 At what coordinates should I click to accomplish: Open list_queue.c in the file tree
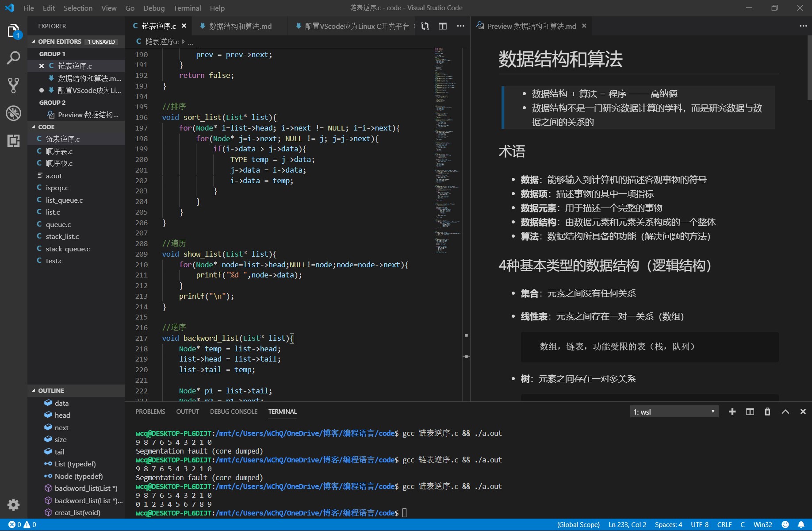pos(76,200)
